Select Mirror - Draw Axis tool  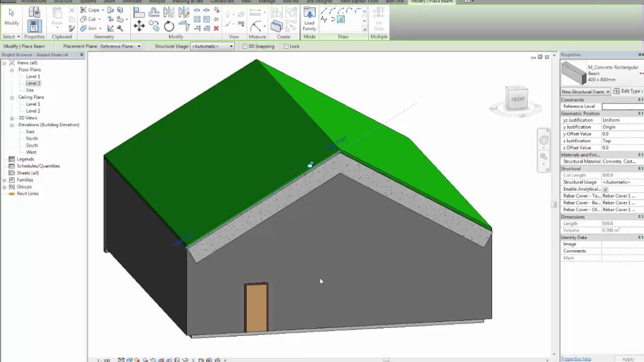click(x=184, y=13)
